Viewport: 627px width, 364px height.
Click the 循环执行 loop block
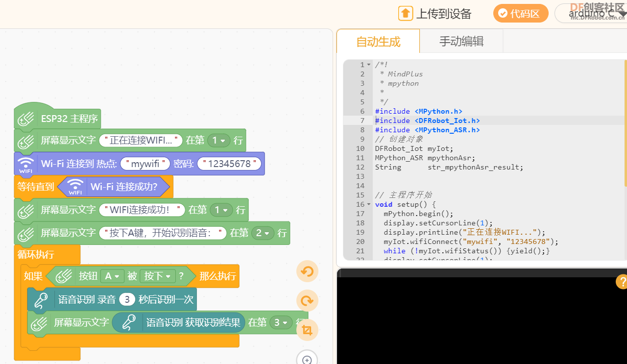(36, 255)
